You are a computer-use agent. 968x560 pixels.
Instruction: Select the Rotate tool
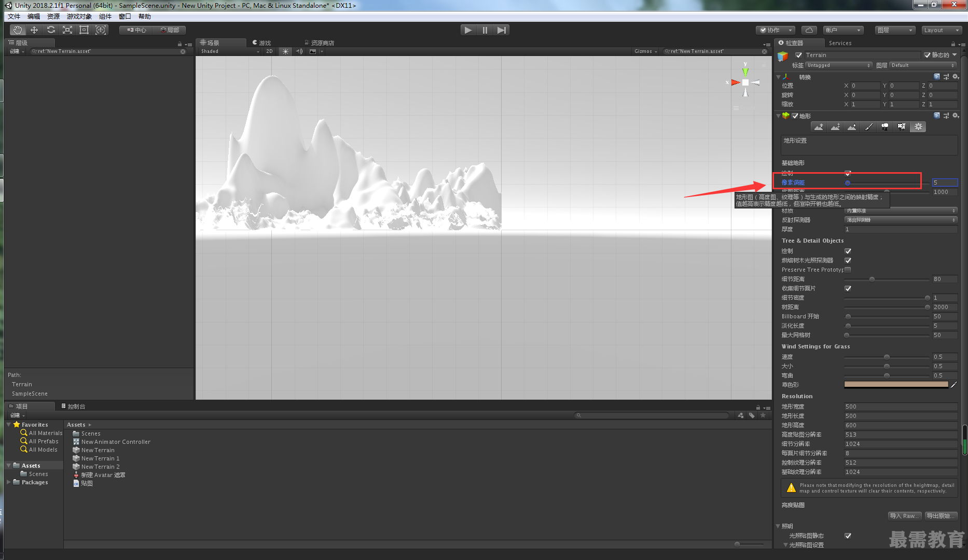click(x=51, y=30)
